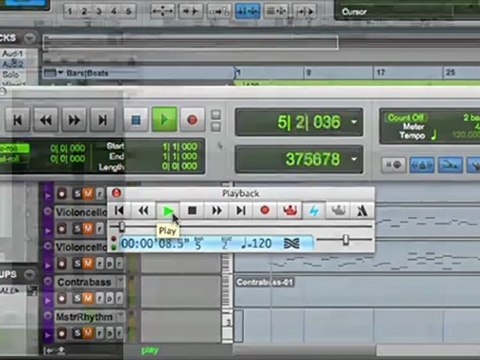
Task: Jump to end in the Playback window
Action: tap(241, 210)
